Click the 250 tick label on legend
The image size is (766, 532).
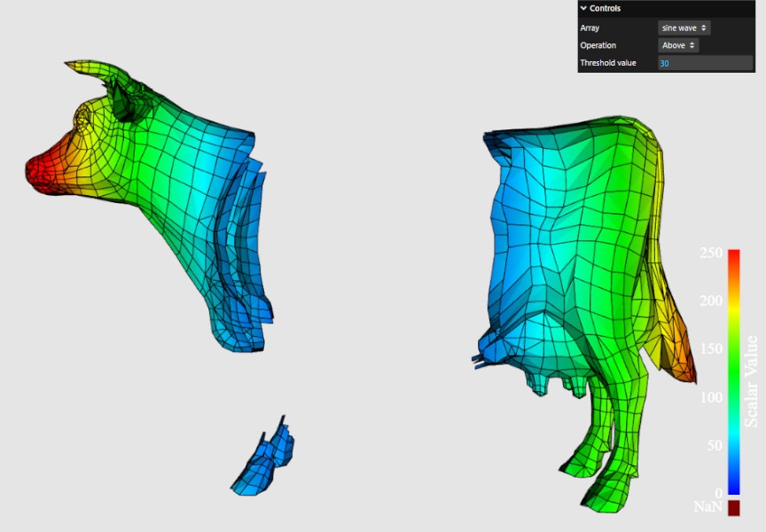coord(711,254)
